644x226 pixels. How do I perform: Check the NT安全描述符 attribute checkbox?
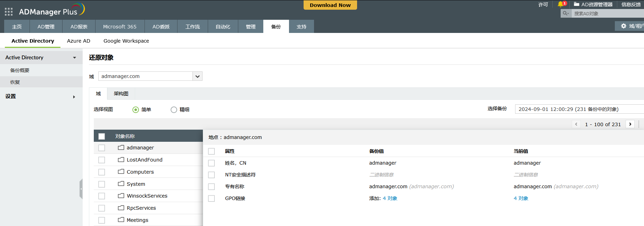click(212, 175)
